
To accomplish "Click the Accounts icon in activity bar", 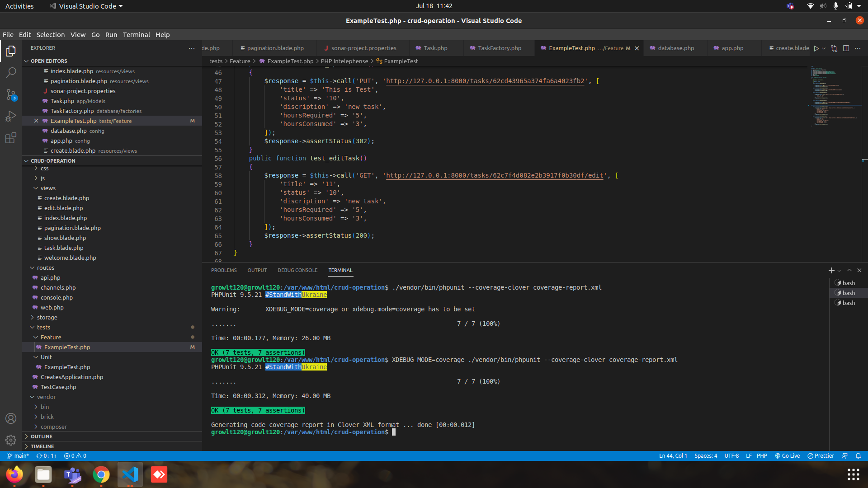I will coord(11,418).
